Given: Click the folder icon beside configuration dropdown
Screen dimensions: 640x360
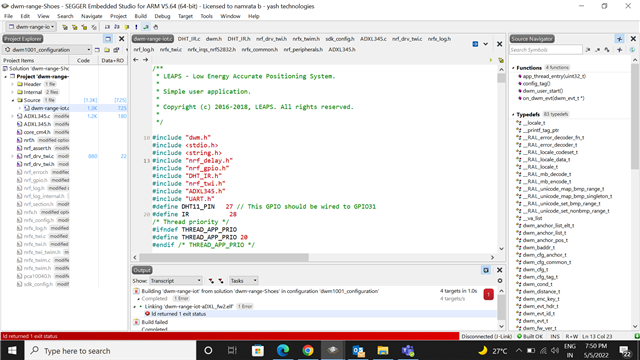Looking at the screenshot, I should [x=107, y=50].
